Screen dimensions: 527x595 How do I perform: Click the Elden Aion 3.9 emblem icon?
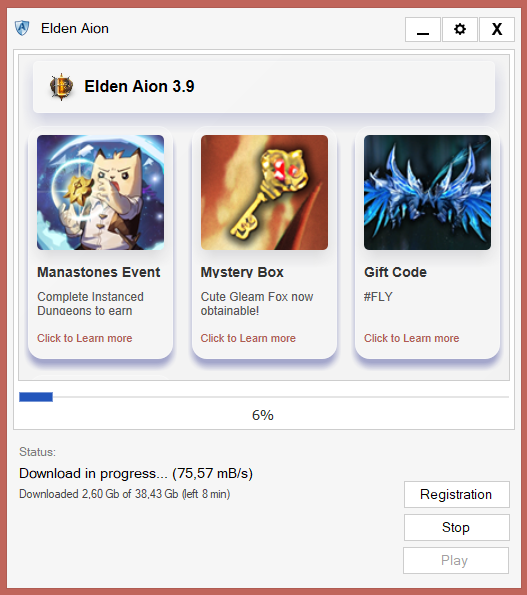[61, 87]
